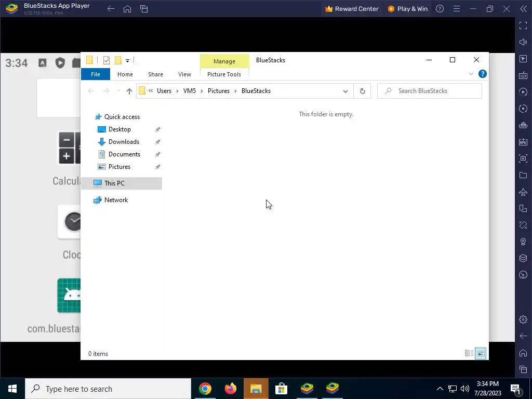Open recent apps icon in BlueStacks title bar
The width and height of the screenshot is (532, 399).
(x=144, y=9)
